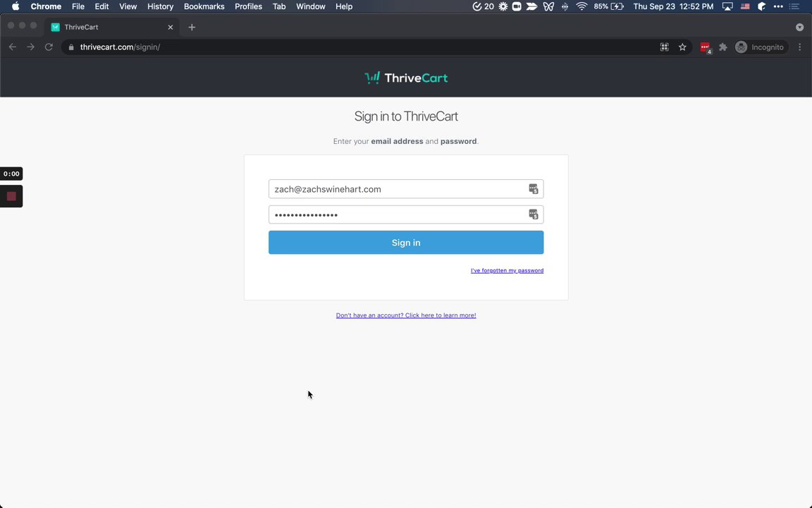Click the blue Sign in button
This screenshot has height=508, width=812.
click(x=406, y=243)
